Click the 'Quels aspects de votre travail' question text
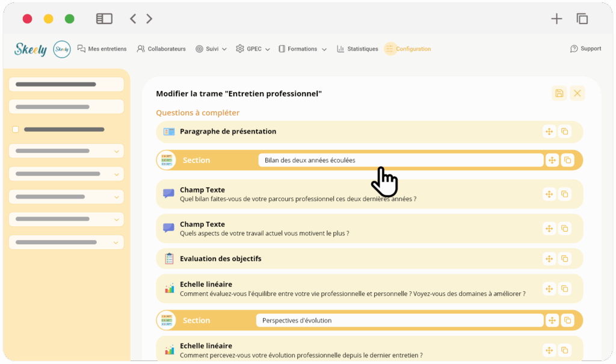616x364 pixels. 265,233
